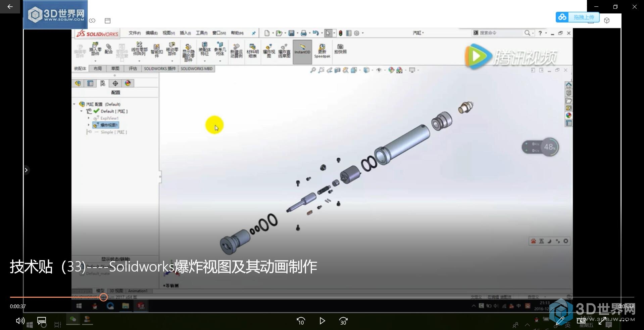This screenshot has width=644, height=330.
Task: Select Explode Line Sketch (爆炸直线草图) tool
Action: click(284, 51)
